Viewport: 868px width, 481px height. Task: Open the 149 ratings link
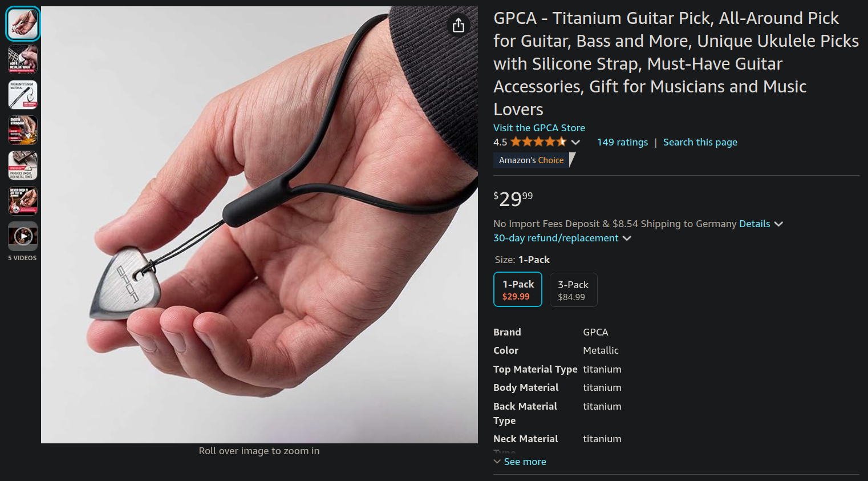point(622,142)
